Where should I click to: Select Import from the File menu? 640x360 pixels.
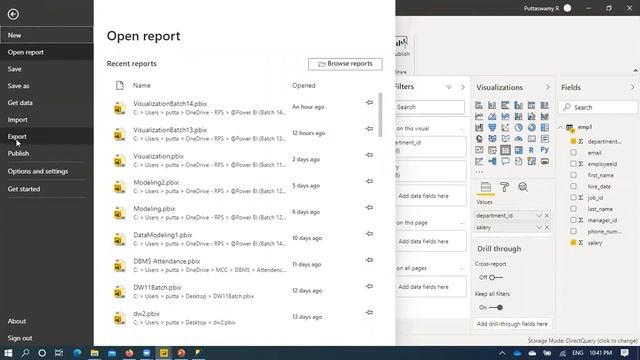[x=47, y=120]
